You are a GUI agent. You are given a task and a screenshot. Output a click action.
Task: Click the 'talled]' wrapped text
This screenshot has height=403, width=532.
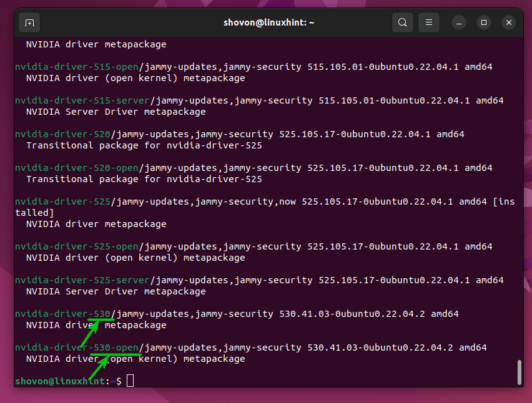[34, 213]
